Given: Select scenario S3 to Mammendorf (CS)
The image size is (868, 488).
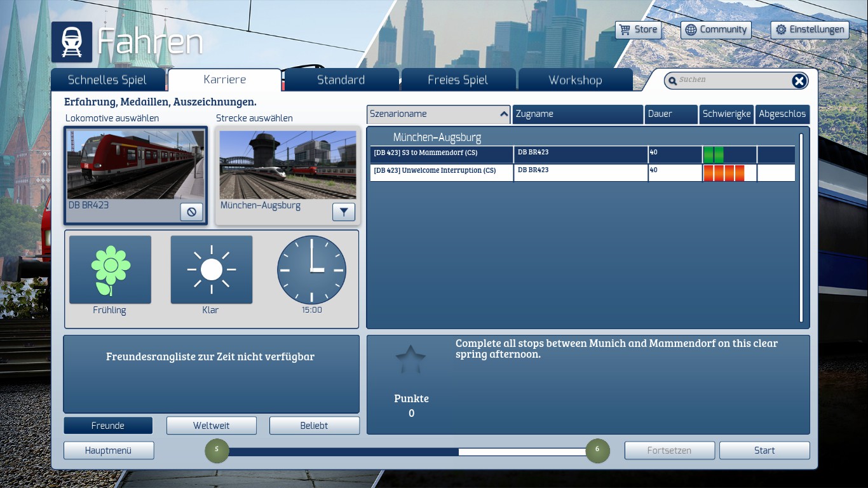Looking at the screenshot, I should coord(583,154).
